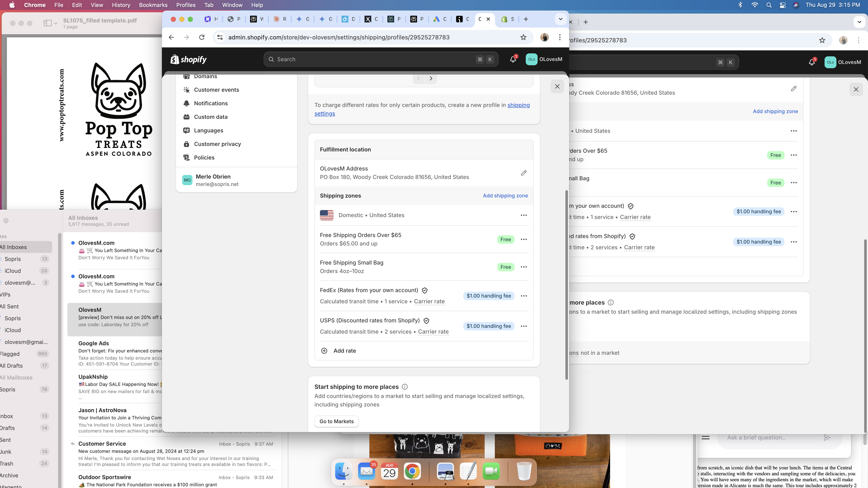This screenshot has width=868, height=488.
Task: Close the settings panel with X
Action: click(557, 87)
